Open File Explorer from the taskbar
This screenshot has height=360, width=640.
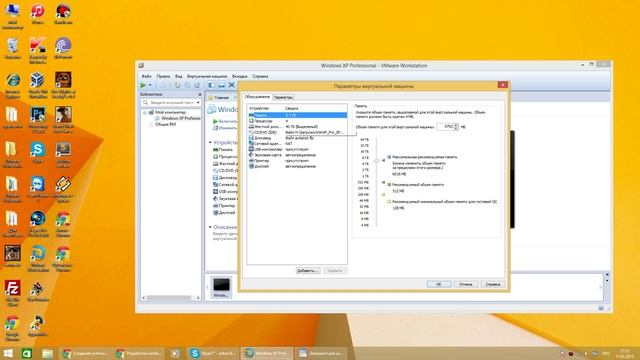[x=47, y=353]
